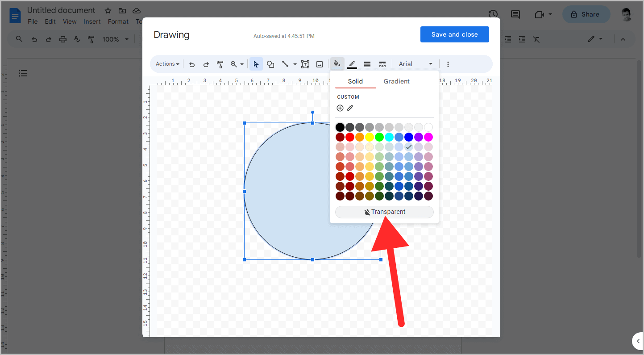The image size is (644, 355).
Task: Select the bright red color swatch
Action: pos(350,137)
